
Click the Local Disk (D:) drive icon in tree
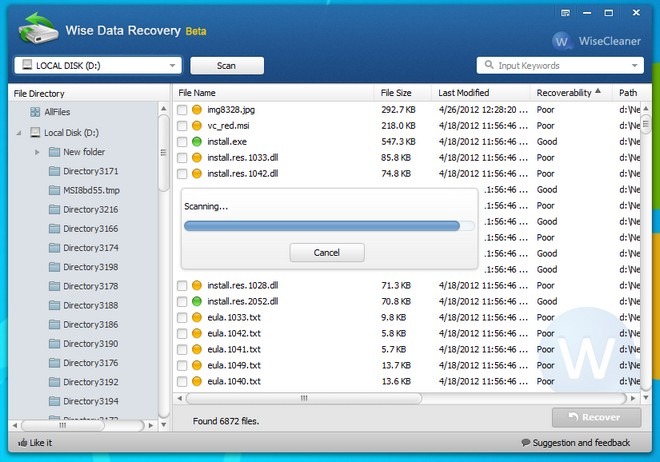click(x=35, y=133)
